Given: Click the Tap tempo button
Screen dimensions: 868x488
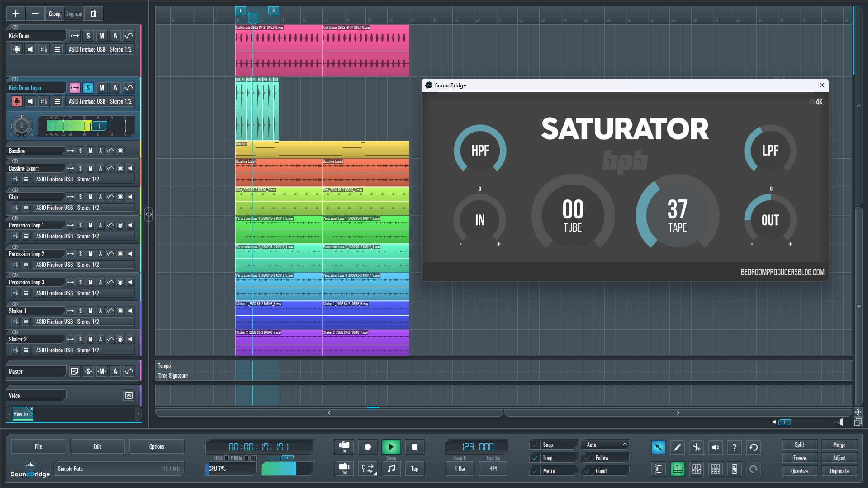Looking at the screenshot, I should tap(414, 469).
